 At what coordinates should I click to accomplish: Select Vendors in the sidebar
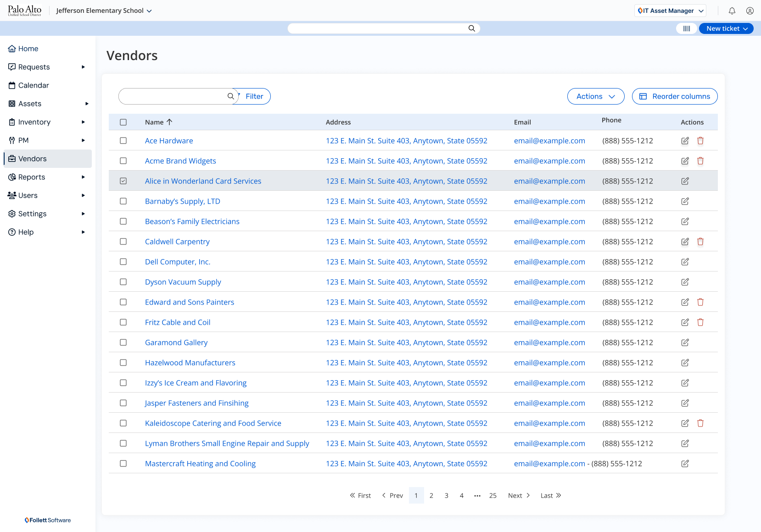33,158
